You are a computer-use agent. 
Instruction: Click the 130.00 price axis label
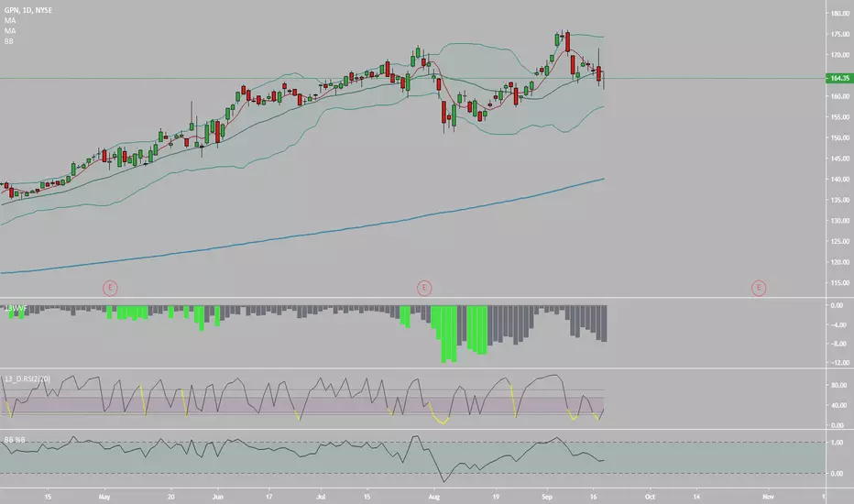(840, 221)
